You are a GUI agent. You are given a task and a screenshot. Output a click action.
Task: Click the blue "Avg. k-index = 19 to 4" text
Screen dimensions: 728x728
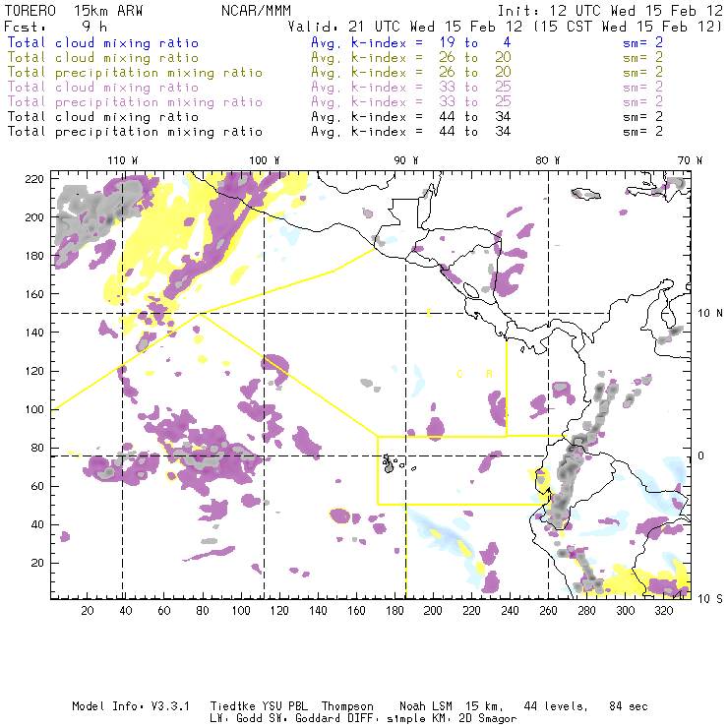click(411, 42)
